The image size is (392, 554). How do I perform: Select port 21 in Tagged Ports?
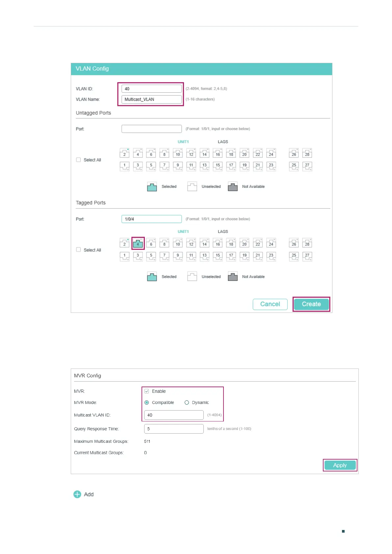258,256
